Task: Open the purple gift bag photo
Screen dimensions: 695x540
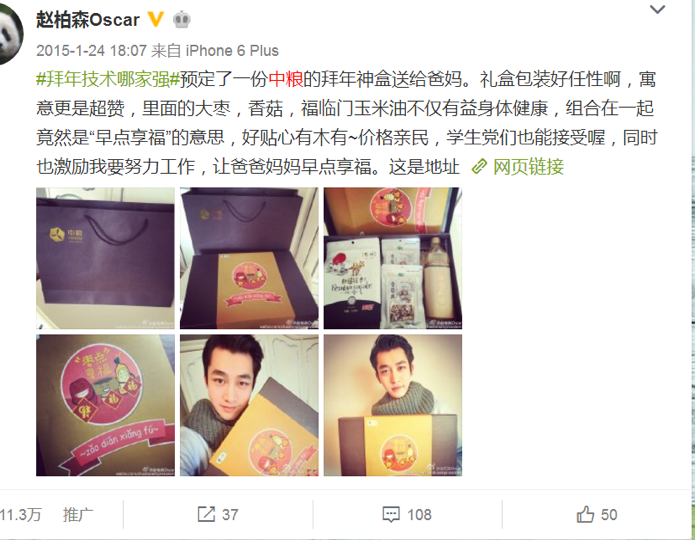Action: click(105, 258)
